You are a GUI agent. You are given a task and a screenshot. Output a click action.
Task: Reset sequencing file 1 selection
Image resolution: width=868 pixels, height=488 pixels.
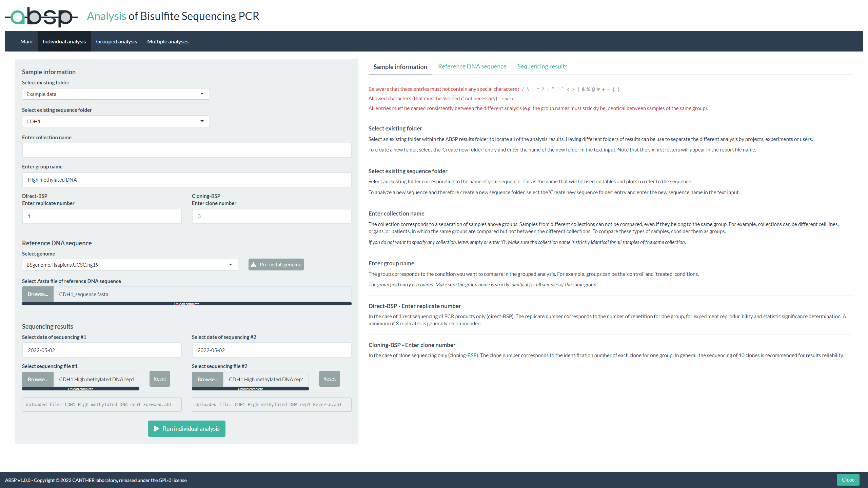click(x=160, y=379)
